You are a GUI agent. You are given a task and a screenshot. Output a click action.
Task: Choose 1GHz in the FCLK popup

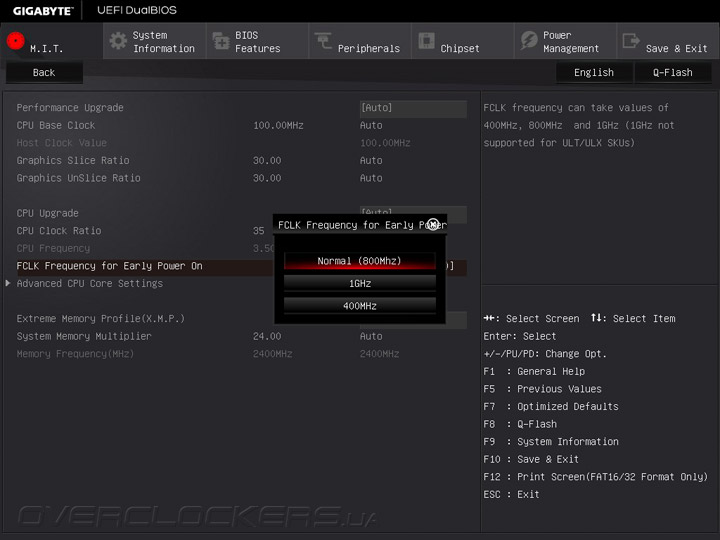(x=360, y=283)
